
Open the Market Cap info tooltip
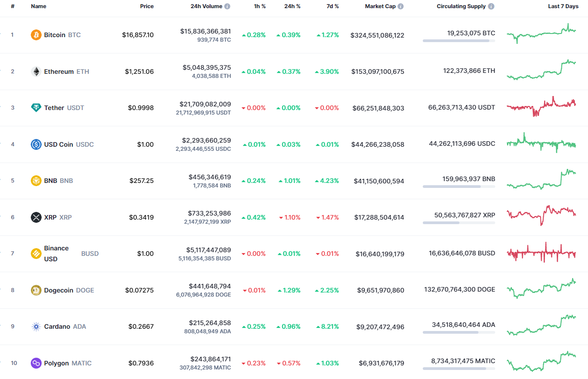(401, 6)
